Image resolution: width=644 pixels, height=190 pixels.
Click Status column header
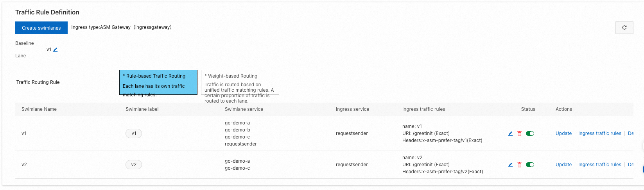tap(528, 109)
